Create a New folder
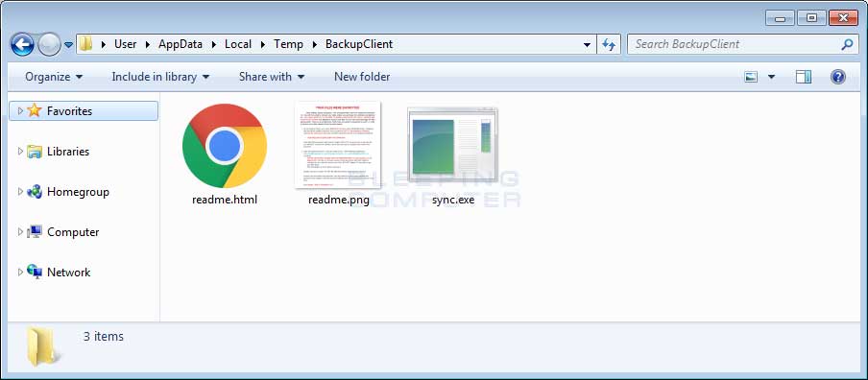 tap(362, 77)
